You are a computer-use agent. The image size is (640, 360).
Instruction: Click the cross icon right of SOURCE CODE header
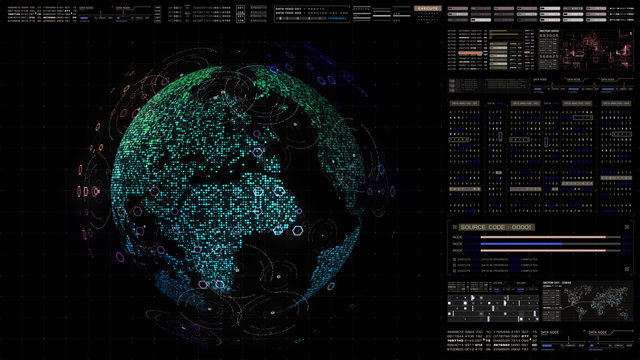(x=627, y=227)
